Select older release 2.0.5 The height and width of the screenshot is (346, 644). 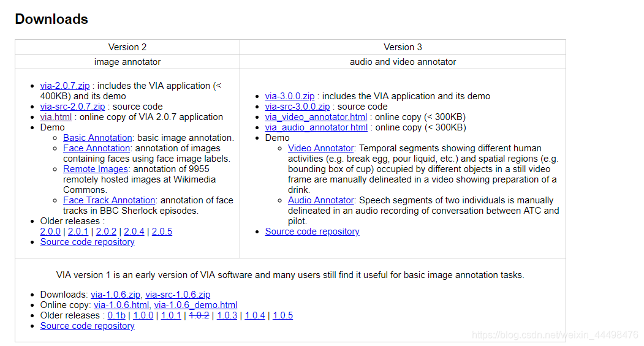[162, 231]
